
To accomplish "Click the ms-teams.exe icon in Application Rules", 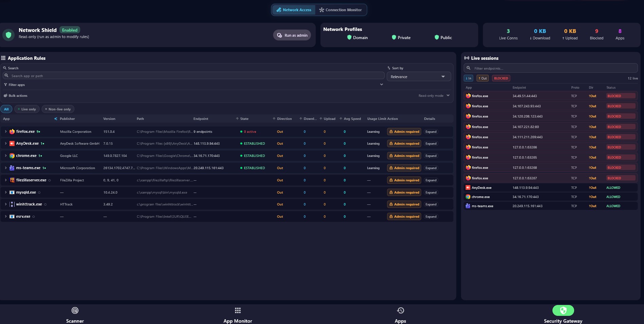I will [x=12, y=168].
